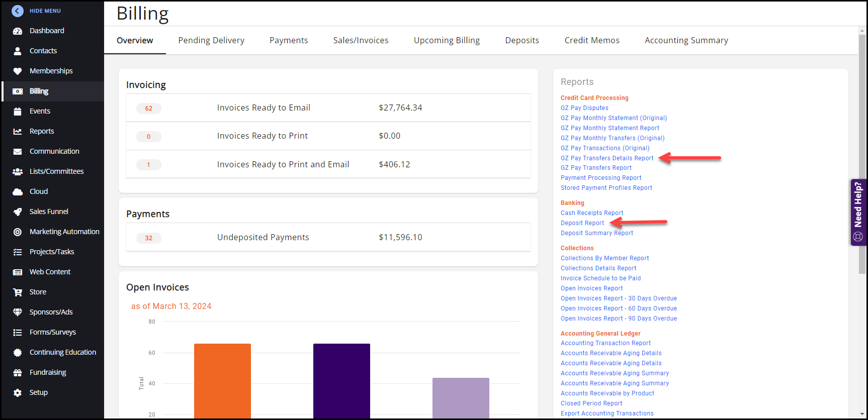Viewport: 868px width, 420px height.
Task: Open the Need Help? side panel
Action: (x=858, y=212)
